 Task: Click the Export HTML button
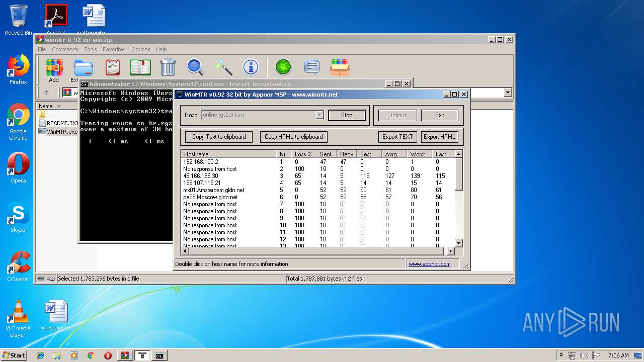point(439,137)
